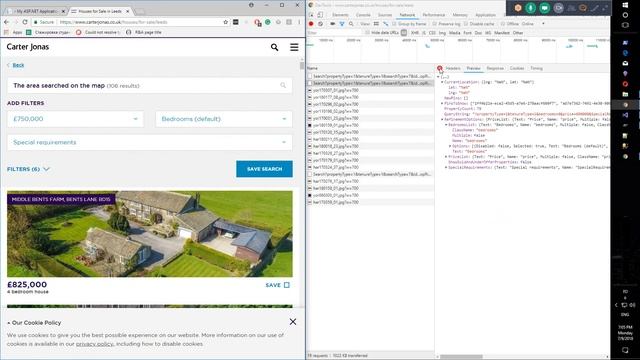Toggle the overview waterfall icon in Network toolbar
The width and height of the screenshot is (640, 360).
385,24
